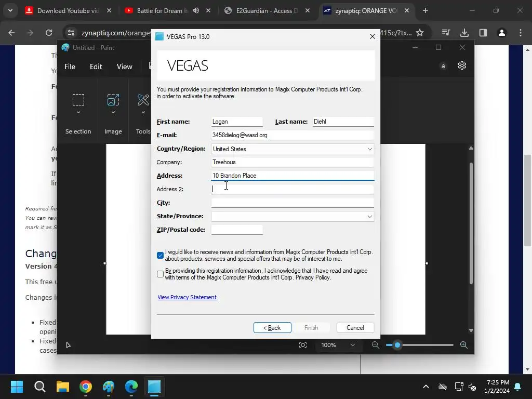Open Chrome media controls icon
The image size is (532, 399).
[x=446, y=33]
